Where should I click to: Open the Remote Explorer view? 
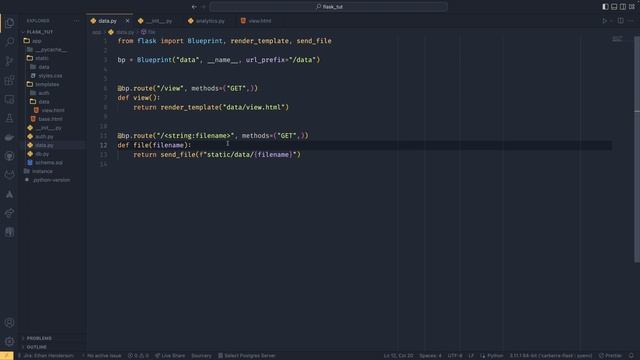[9, 99]
